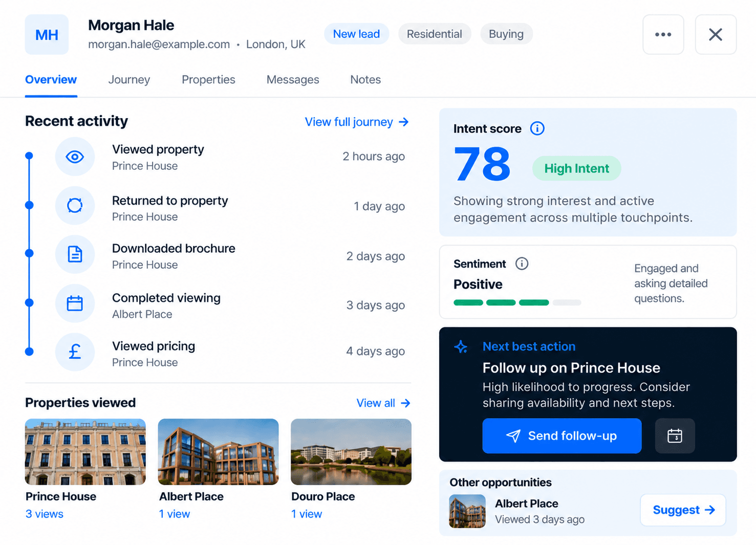756x545 pixels.
Task: Select the Notes tab
Action: [365, 80]
